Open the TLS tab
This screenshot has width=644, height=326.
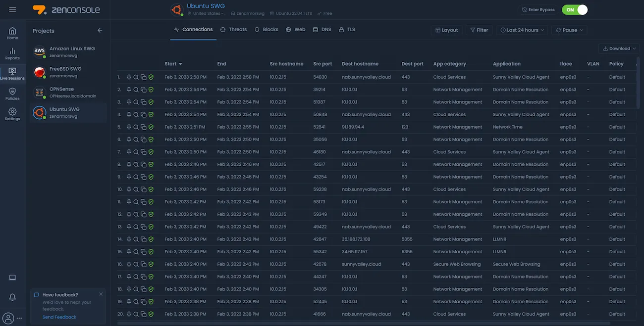347,30
